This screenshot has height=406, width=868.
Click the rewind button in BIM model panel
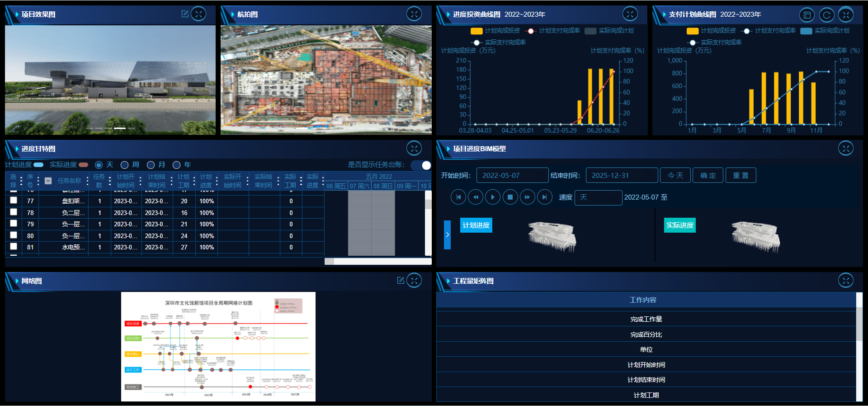tap(476, 197)
